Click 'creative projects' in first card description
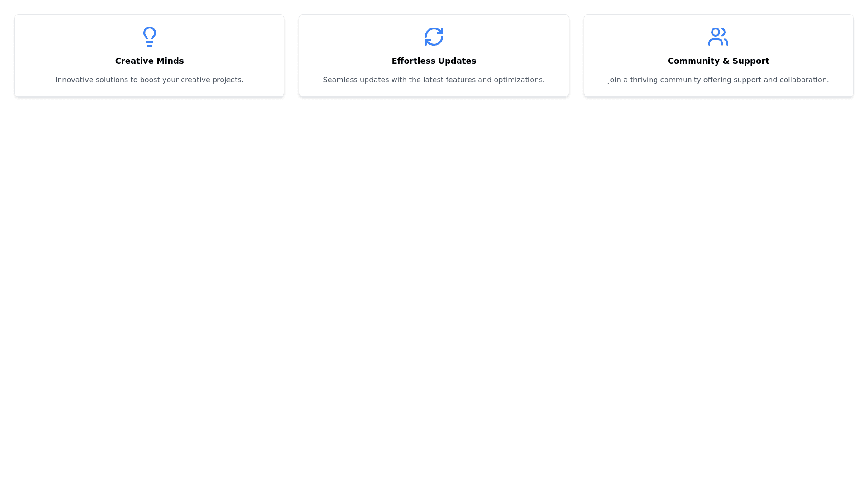Screen dimensions: 868x488 coord(212,80)
